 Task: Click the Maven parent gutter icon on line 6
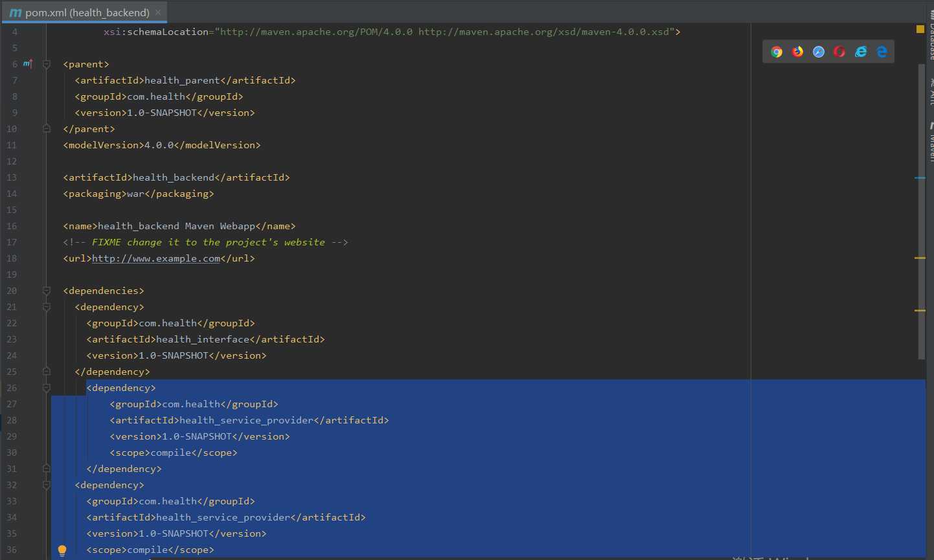click(x=28, y=63)
